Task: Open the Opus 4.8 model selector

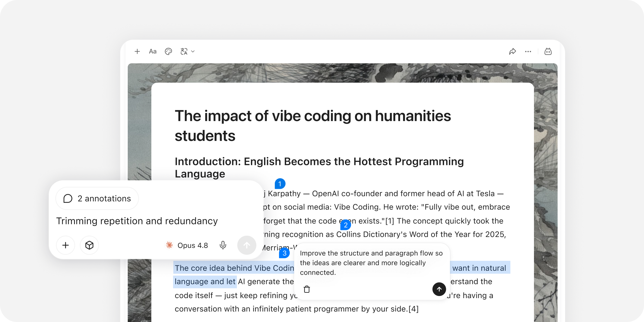Action: tap(187, 245)
